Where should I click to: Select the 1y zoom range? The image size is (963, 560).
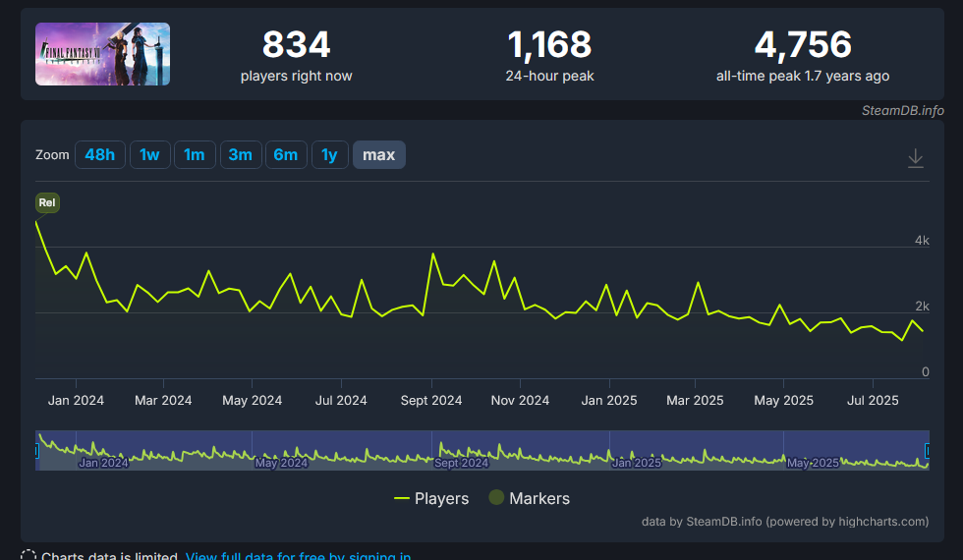(330, 155)
